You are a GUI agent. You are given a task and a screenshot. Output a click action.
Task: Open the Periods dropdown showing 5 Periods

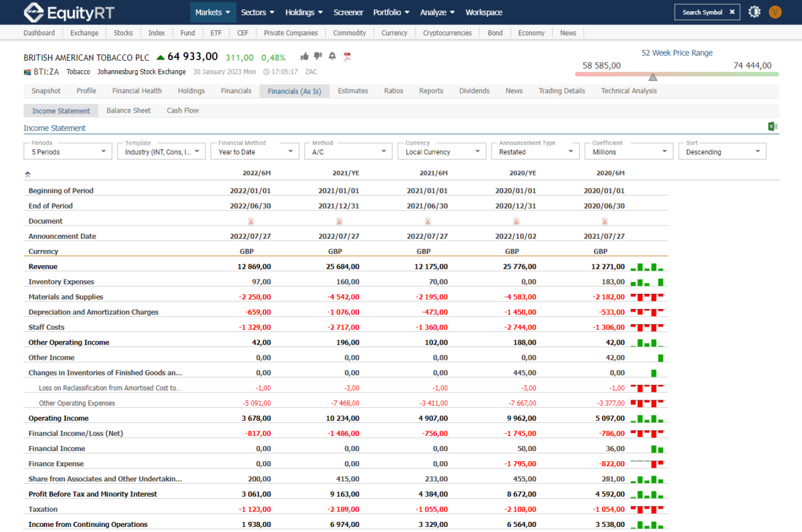tap(67, 151)
